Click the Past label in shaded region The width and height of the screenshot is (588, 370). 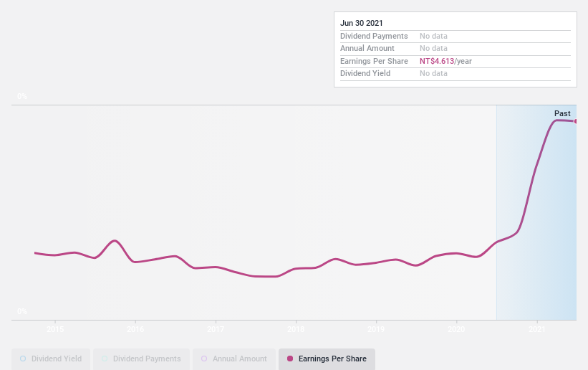(x=562, y=113)
